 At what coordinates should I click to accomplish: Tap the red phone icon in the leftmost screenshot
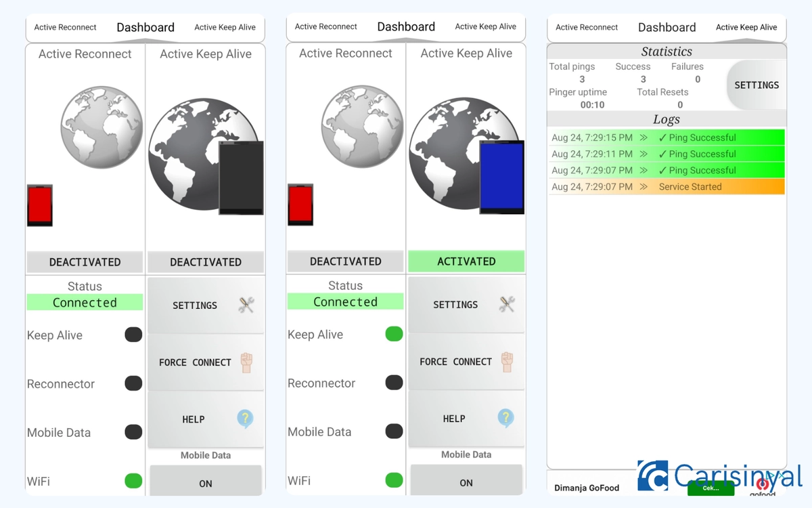(40, 205)
